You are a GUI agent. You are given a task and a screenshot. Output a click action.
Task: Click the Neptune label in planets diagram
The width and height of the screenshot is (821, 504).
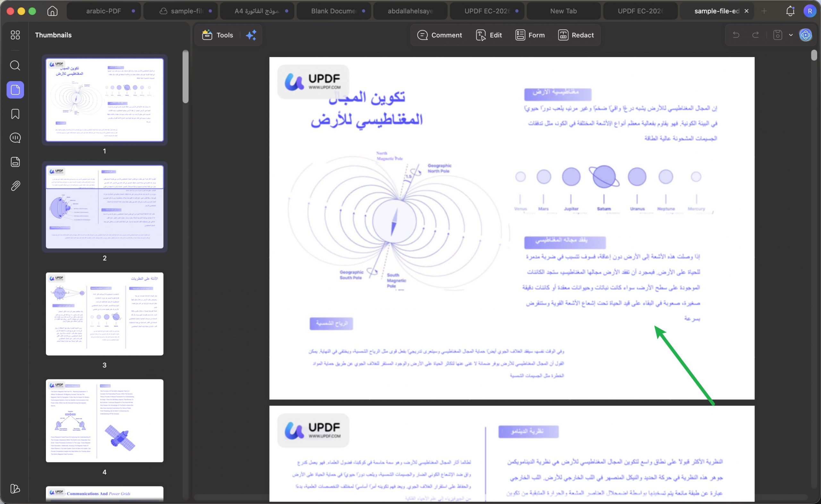coord(666,209)
